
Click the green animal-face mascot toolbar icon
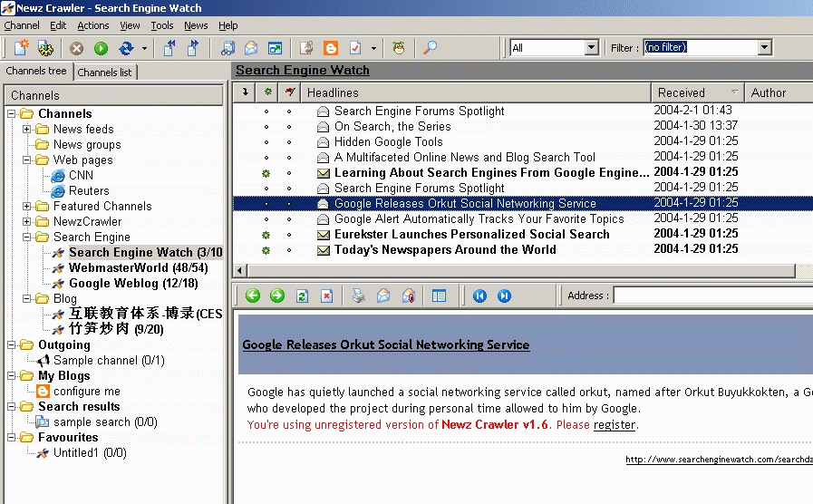pos(398,48)
